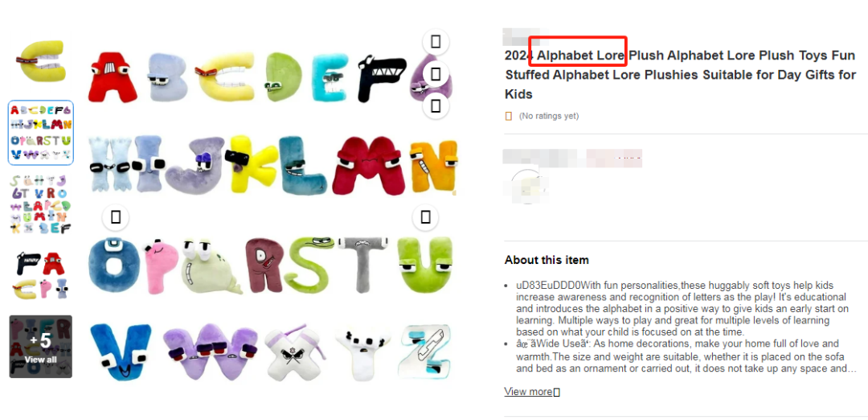Click the About this item heading
Viewport: 868px width, 420px height.
coord(547,260)
